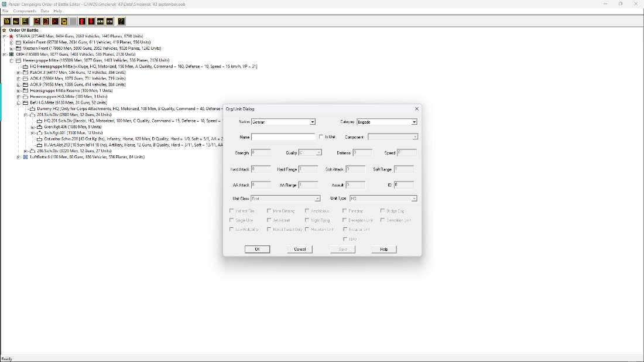
Task: Close the Org/Unit Dialog with its X
Action: pyautogui.click(x=416, y=109)
